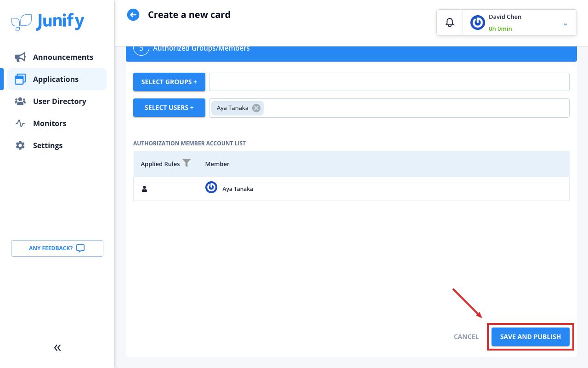Go to Applications in sidebar
This screenshot has width=588, height=368.
[x=57, y=79]
